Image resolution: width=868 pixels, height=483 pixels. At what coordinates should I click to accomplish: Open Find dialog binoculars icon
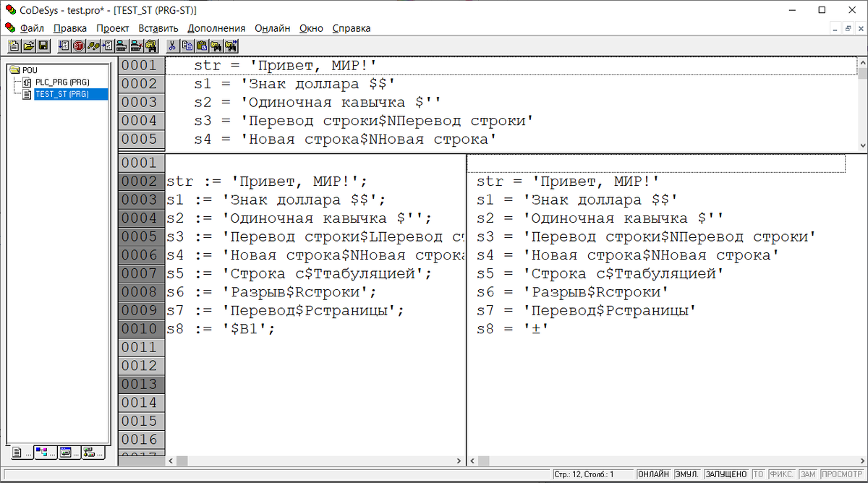coord(216,46)
